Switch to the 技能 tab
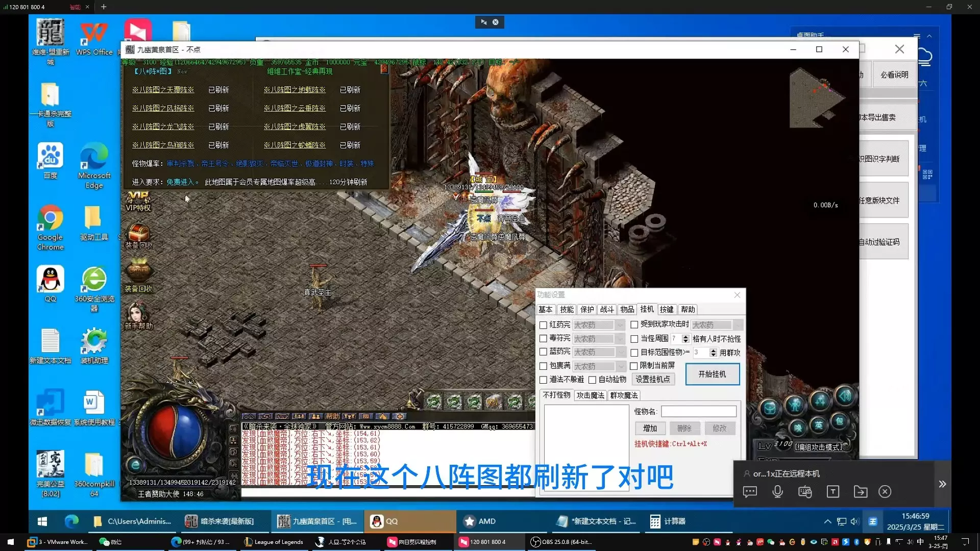This screenshot has height=551, width=980. click(x=567, y=310)
